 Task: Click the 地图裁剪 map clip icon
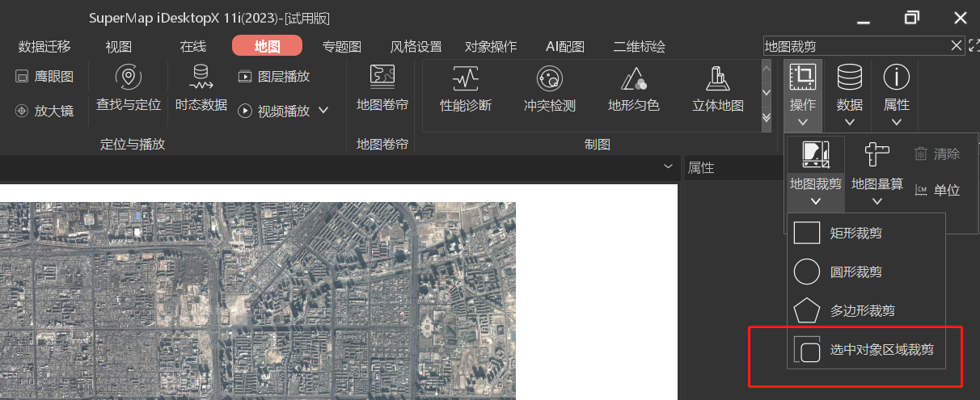tap(816, 154)
